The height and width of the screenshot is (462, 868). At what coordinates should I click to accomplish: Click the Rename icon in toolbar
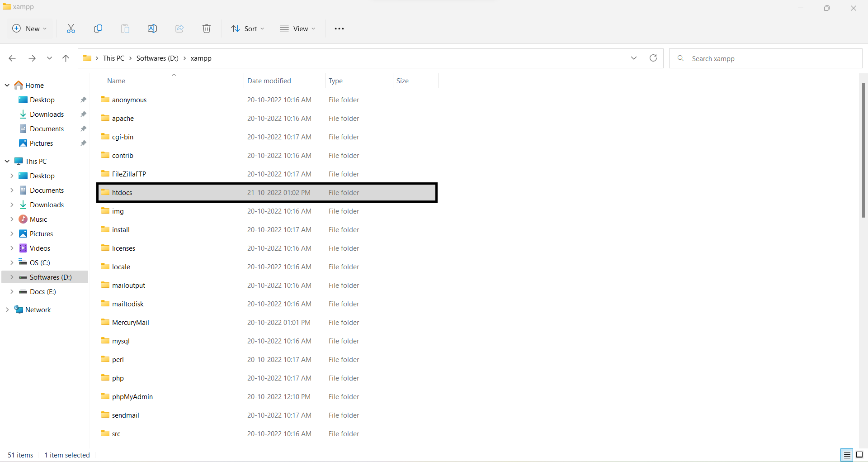(x=152, y=29)
